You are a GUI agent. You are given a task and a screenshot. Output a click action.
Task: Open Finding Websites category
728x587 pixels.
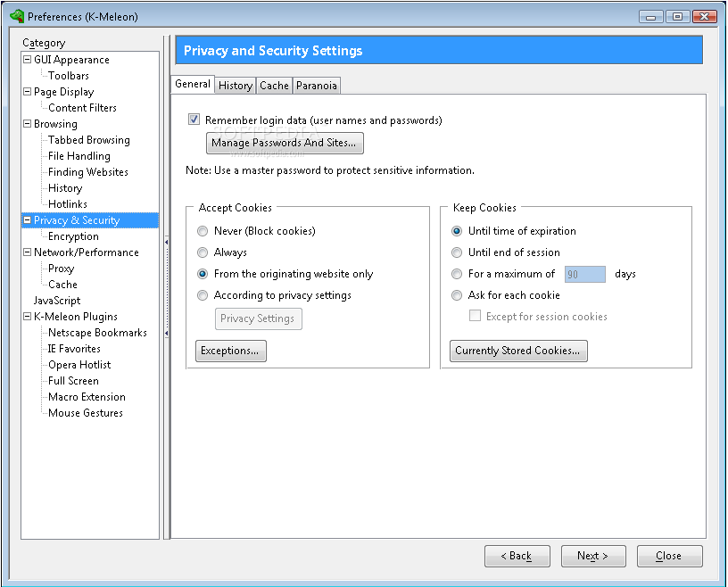point(87,172)
